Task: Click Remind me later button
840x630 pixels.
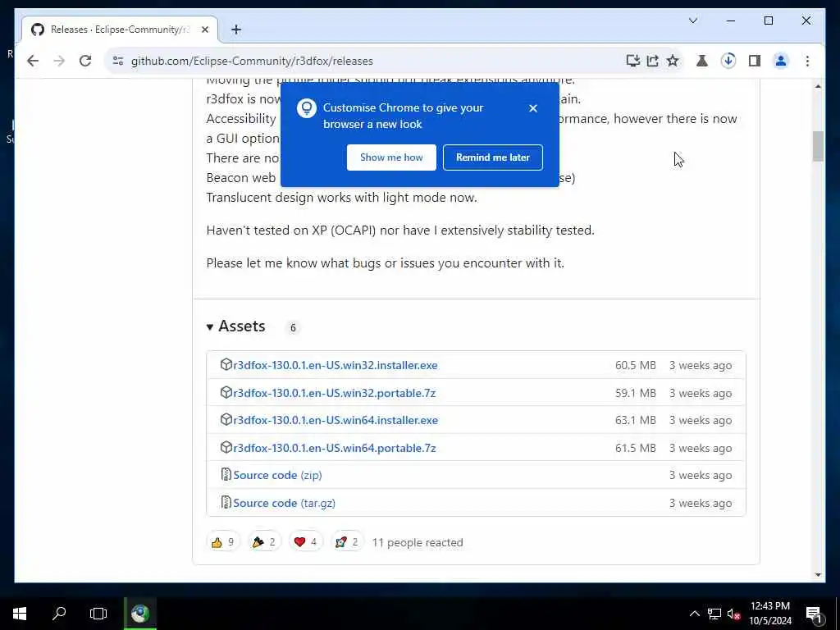Action: 493,157
